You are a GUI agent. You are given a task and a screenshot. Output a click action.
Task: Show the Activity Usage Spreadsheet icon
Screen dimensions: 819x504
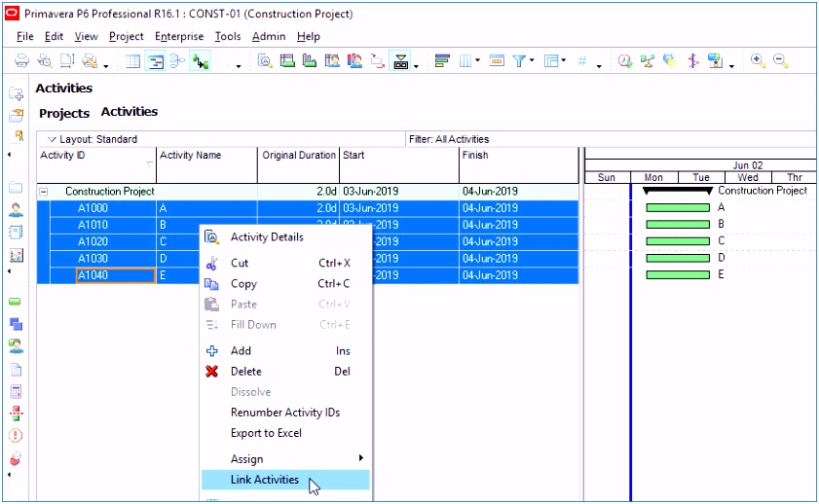[287, 61]
